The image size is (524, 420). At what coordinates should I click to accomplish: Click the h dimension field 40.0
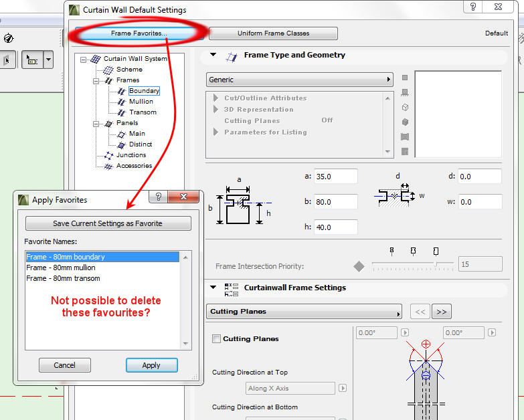click(335, 227)
